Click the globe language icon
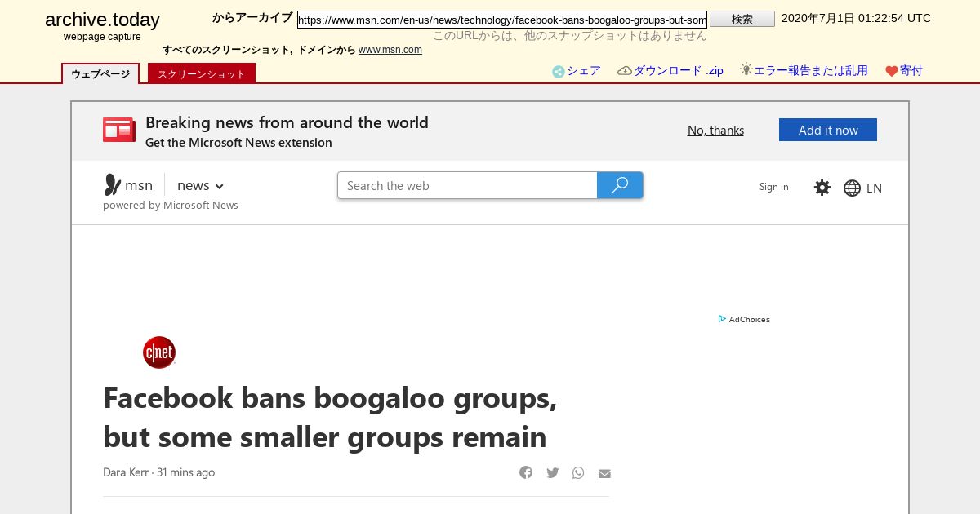The image size is (980, 514). tap(852, 188)
